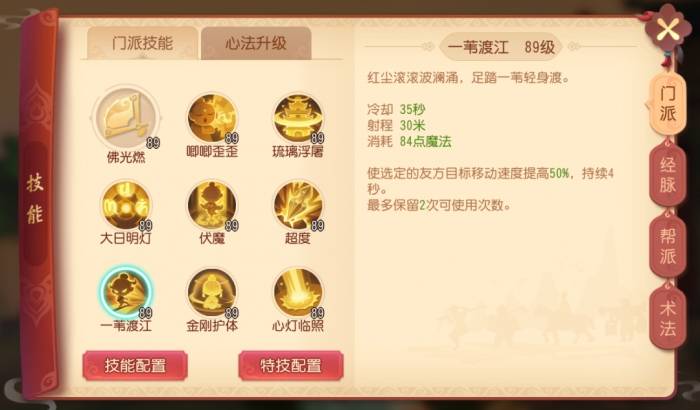Select the 琉璃浮屠 skill icon
Image resolution: width=700 pixels, height=410 pixels.
click(298, 118)
